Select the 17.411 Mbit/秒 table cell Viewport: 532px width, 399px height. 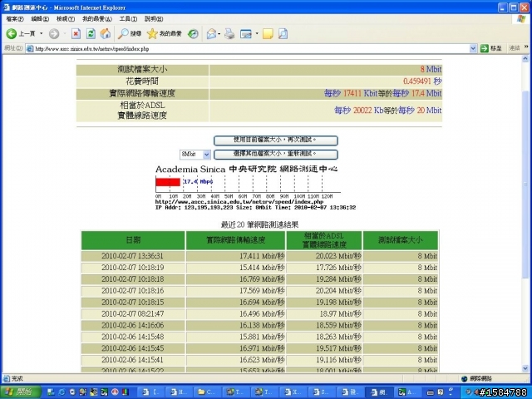pos(236,256)
